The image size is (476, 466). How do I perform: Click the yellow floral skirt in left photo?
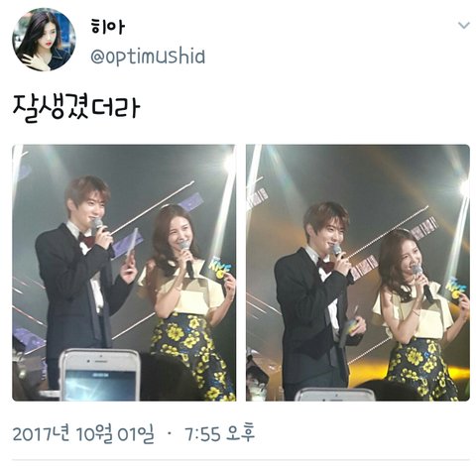pos(193,357)
